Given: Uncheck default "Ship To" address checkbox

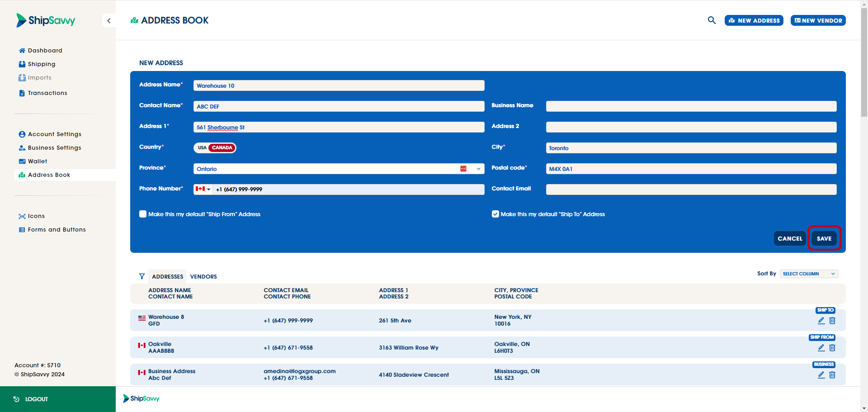Looking at the screenshot, I should point(495,214).
